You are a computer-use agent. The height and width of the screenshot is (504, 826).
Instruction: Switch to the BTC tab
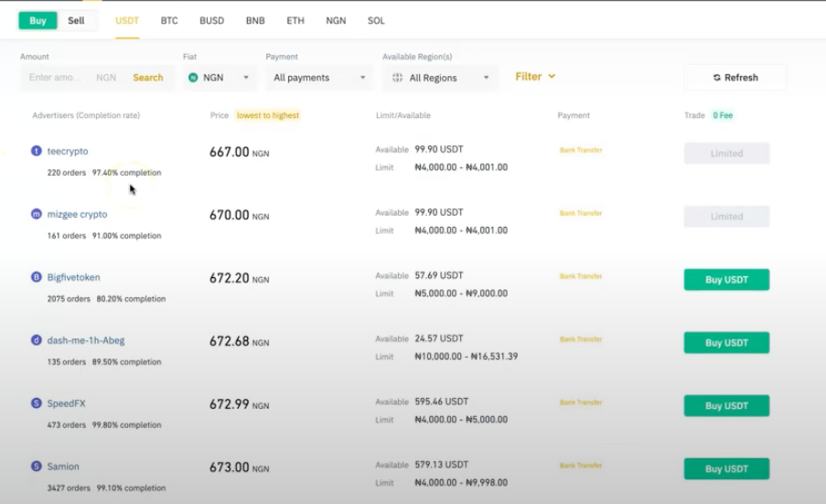coord(169,20)
